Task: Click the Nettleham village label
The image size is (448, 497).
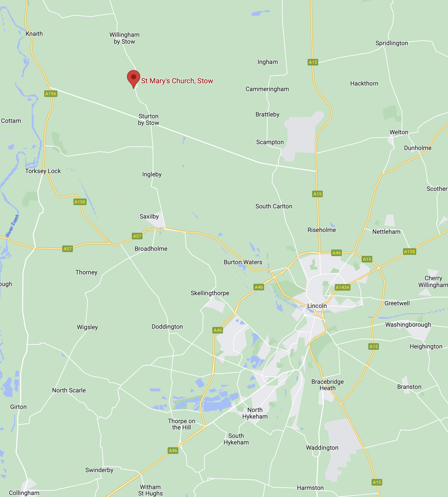Action: [386, 231]
